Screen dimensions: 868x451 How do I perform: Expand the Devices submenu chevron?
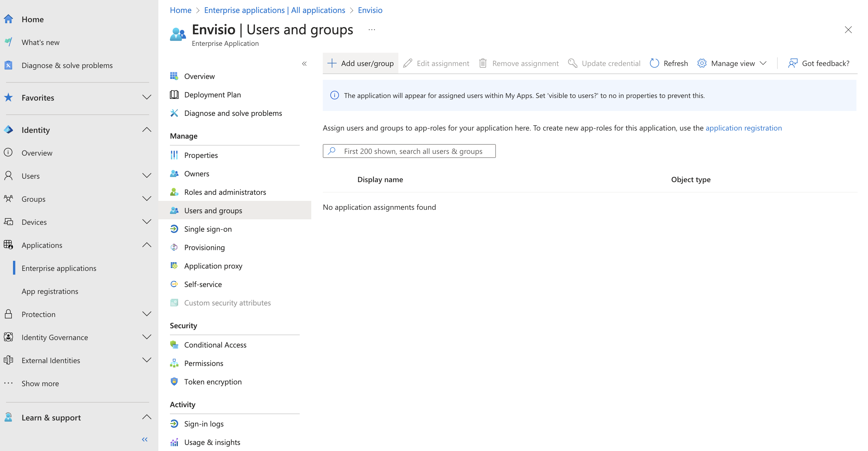click(x=147, y=222)
